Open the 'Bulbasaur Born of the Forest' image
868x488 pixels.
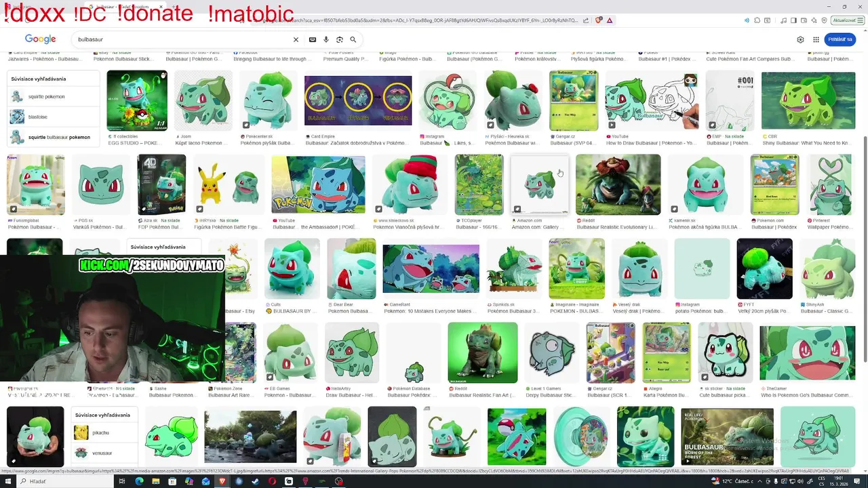727,436
